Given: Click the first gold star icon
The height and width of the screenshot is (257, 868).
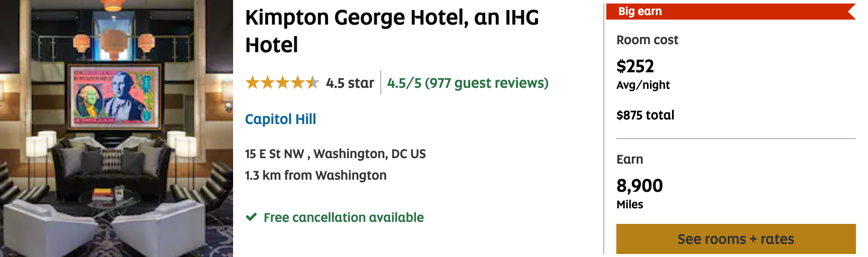Looking at the screenshot, I should pyautogui.click(x=252, y=82).
